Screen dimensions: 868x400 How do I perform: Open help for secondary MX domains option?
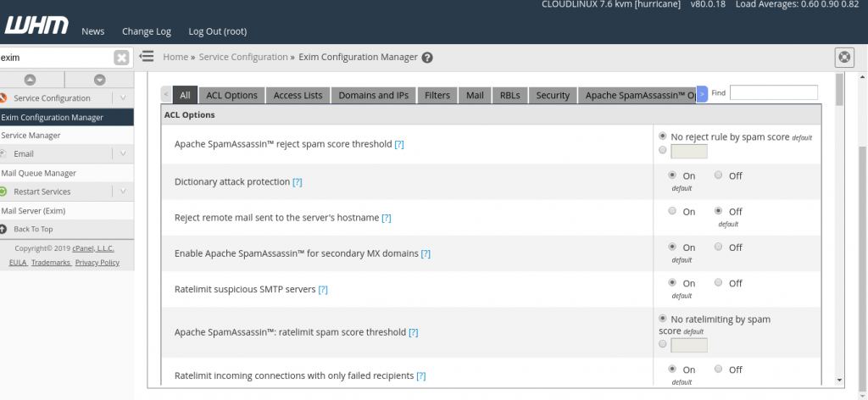point(426,254)
